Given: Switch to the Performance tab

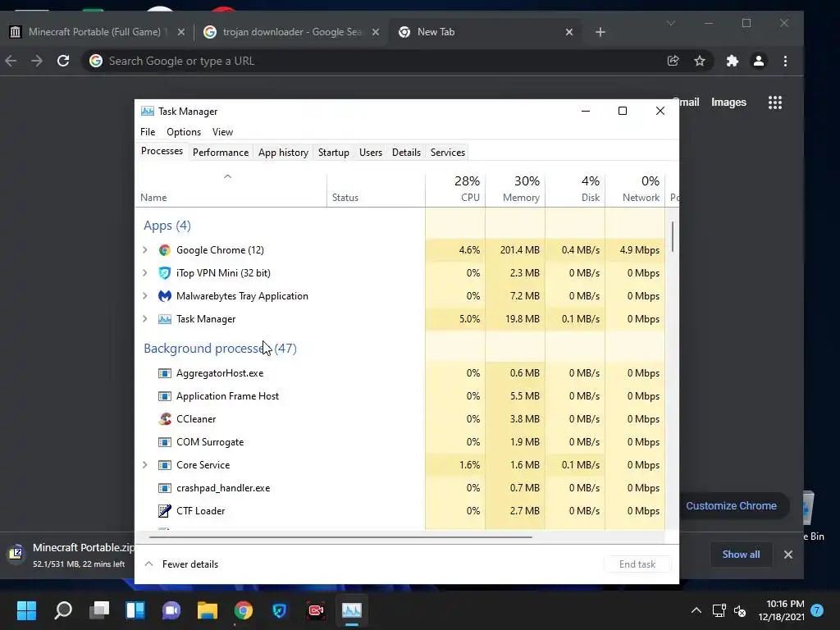Looking at the screenshot, I should tap(221, 153).
